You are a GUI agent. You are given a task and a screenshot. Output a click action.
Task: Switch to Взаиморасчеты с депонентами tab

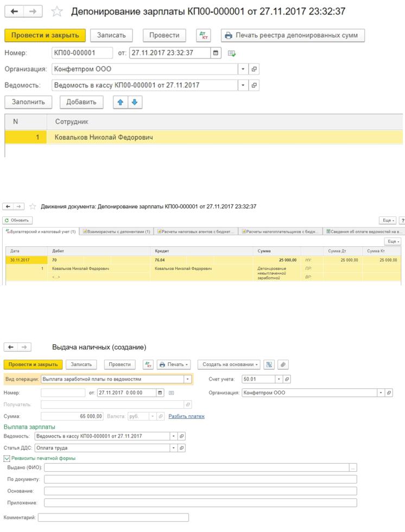coord(117,232)
